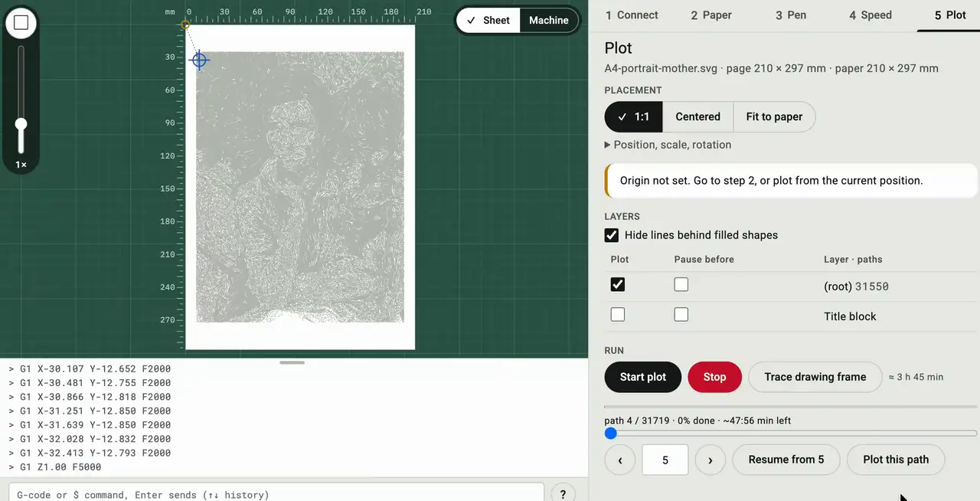Viewport: 980px width, 501px height.
Task: Click the A4-portrait-mother.svg file info text
Action: pyautogui.click(x=772, y=68)
